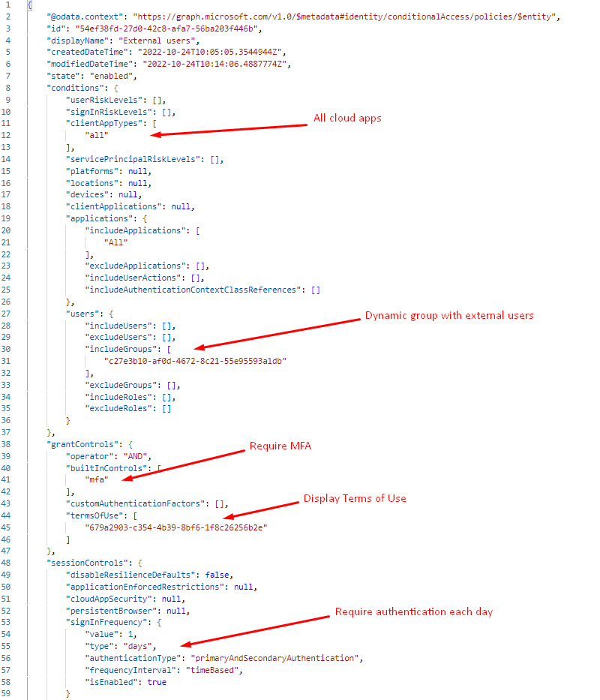This screenshot has height=700, width=600.
Task: Click the "Dynamic group with external users" annotation
Action: tap(449, 315)
